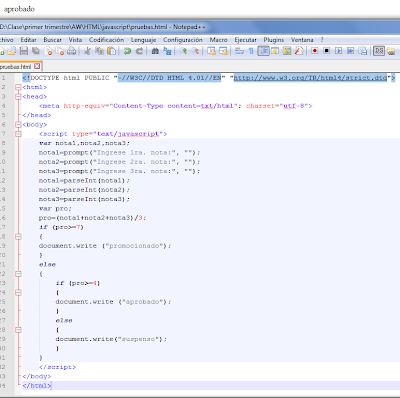The width and height of the screenshot is (400, 398).
Task: Undo with the green arrow icon
Action: 127,51
